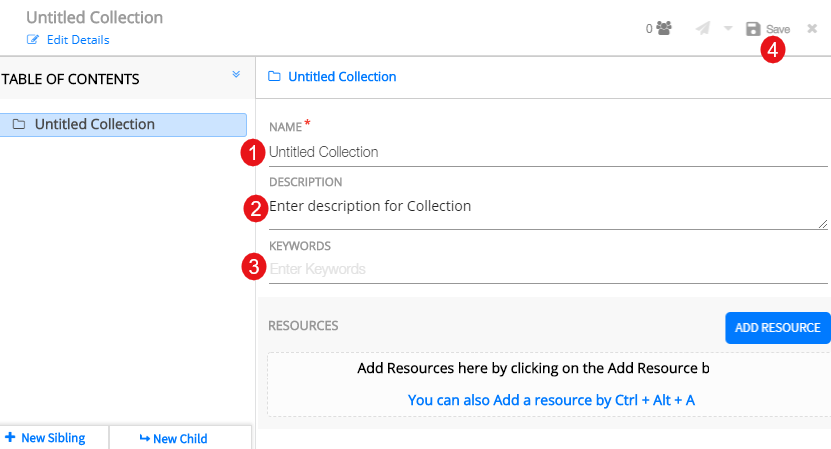Open the collaborators people icon
831x449 pixels.
point(663,29)
